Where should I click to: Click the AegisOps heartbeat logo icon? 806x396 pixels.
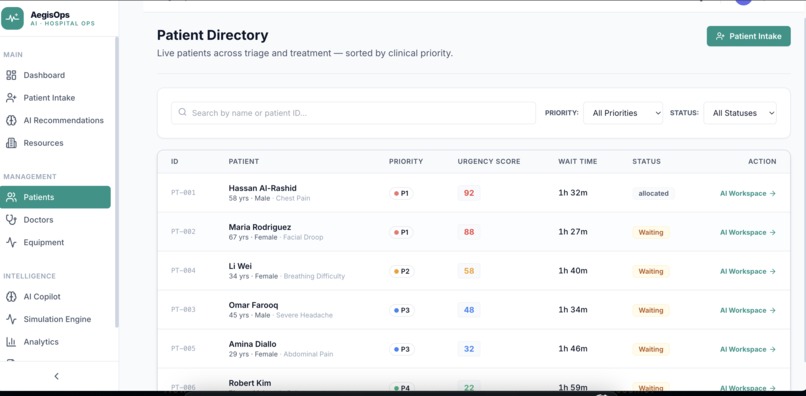[x=12, y=19]
